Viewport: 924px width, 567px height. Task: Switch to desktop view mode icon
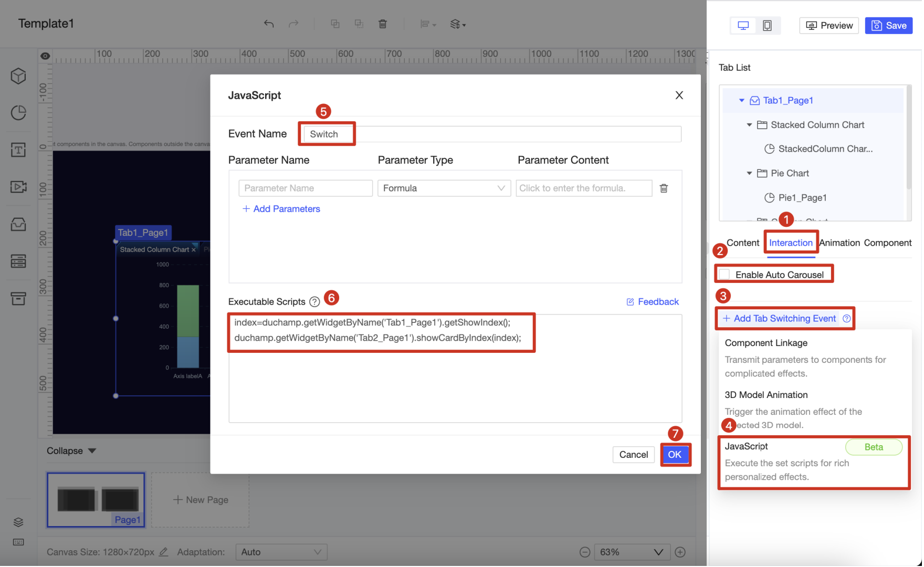pos(742,25)
